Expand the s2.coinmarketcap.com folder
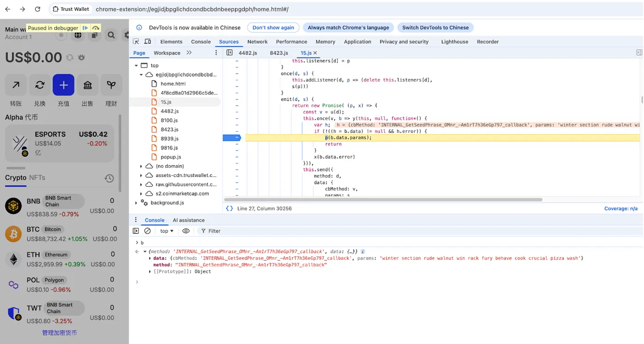This screenshot has width=644, height=344. coord(141,194)
